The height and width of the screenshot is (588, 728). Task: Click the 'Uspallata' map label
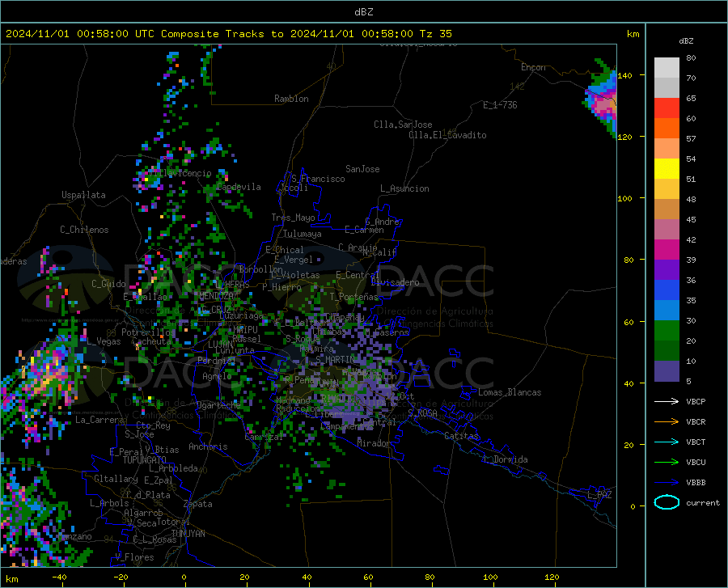(83, 196)
